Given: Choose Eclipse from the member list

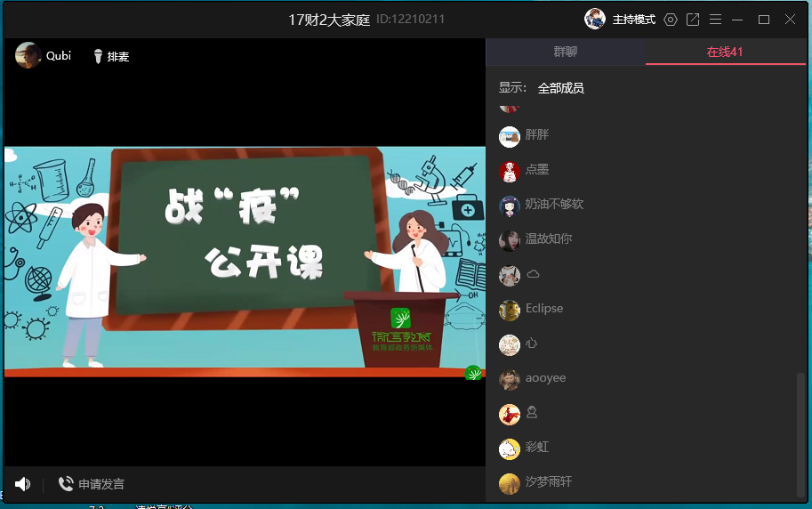Looking at the screenshot, I should (x=543, y=309).
